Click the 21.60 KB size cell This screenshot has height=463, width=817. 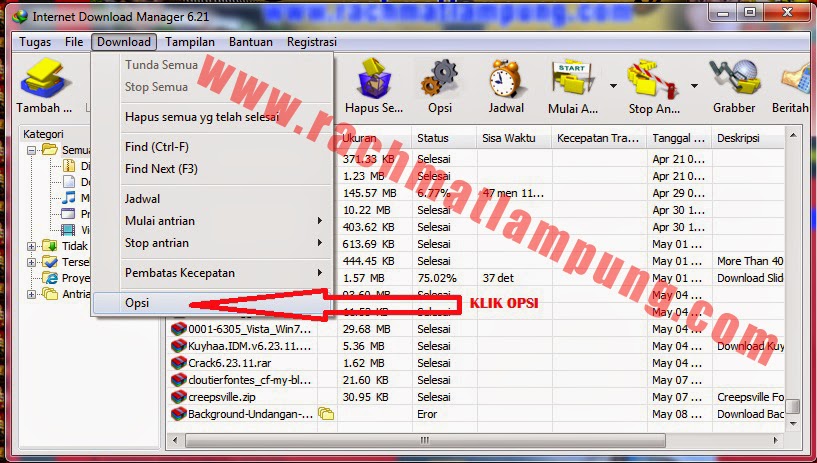coord(374,380)
